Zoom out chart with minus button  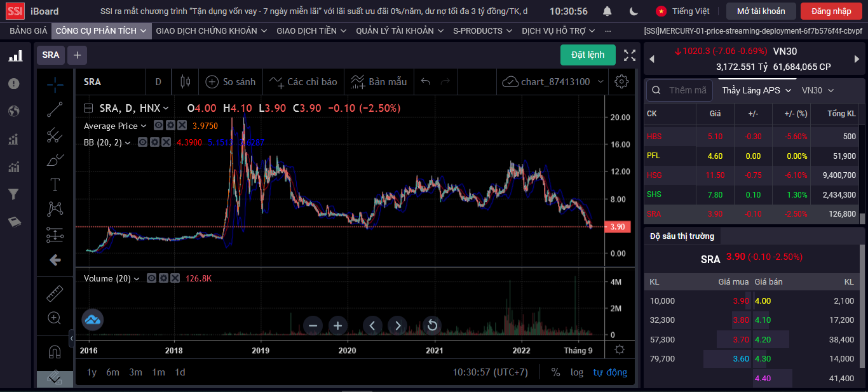click(313, 326)
